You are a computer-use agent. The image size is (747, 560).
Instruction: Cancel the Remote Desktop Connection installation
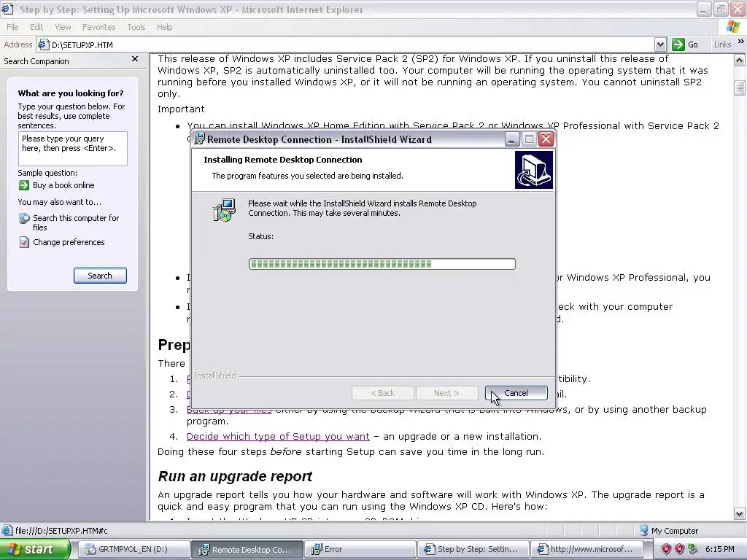(516, 393)
